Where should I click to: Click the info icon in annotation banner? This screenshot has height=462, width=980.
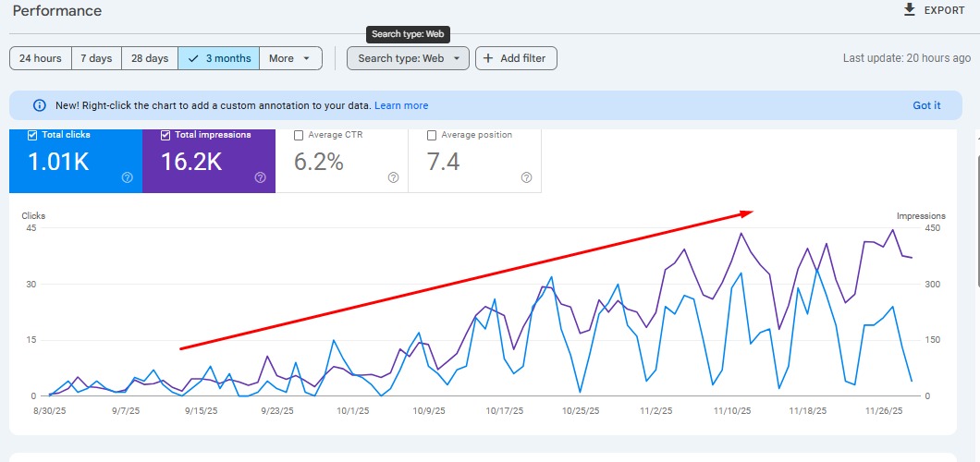[40, 105]
